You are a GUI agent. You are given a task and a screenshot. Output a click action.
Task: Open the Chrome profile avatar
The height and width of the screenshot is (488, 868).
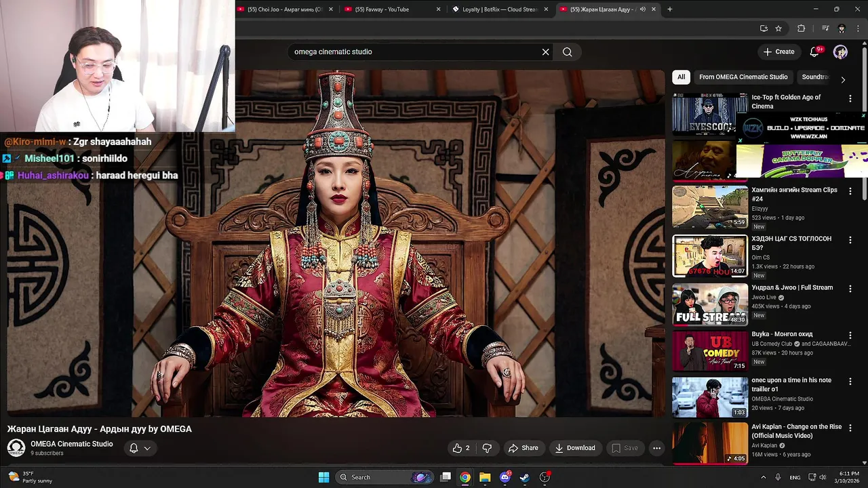842,28
